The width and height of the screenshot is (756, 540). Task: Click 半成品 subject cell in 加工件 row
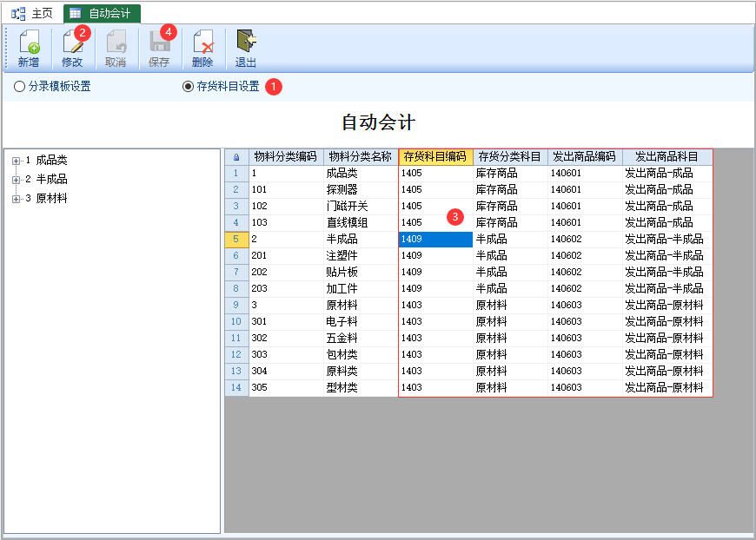click(x=510, y=289)
